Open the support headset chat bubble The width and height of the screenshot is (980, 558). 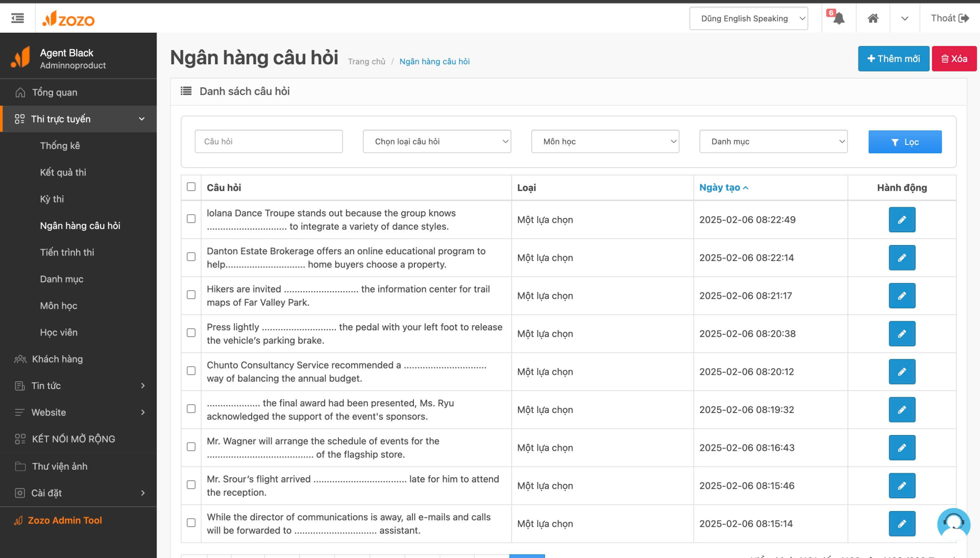(953, 523)
